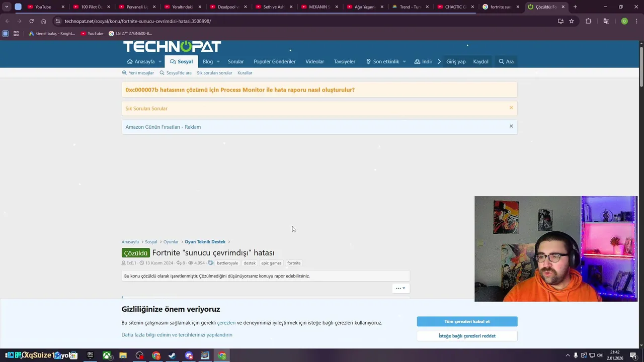Image resolution: width=644 pixels, height=362 pixels.
Task: Expand the Son etkinlik dropdown arrow
Action: (x=404, y=62)
